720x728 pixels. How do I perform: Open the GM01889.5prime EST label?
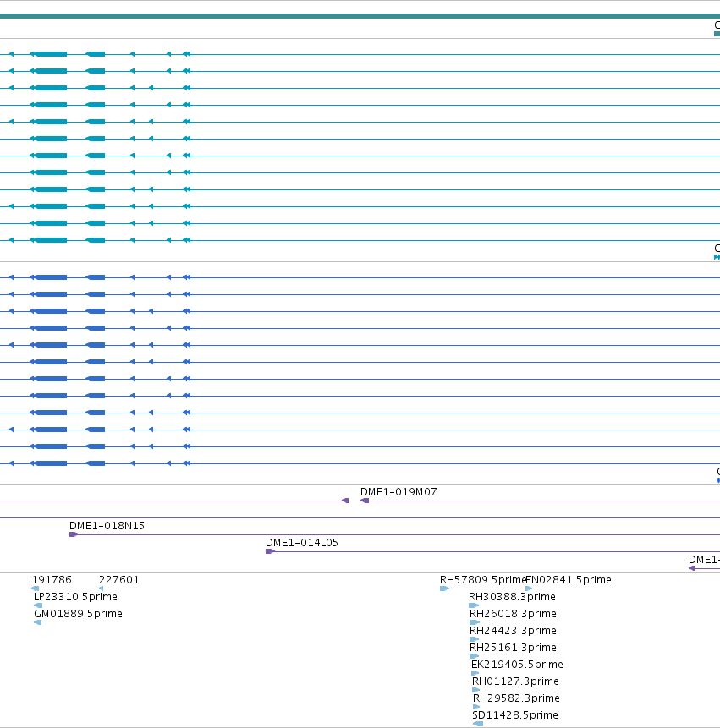pyautogui.click(x=78, y=613)
